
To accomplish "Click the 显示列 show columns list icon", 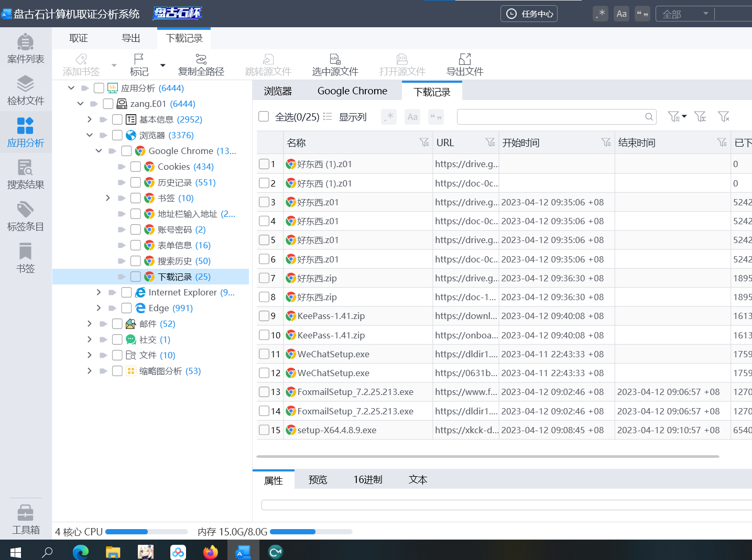I will [328, 116].
